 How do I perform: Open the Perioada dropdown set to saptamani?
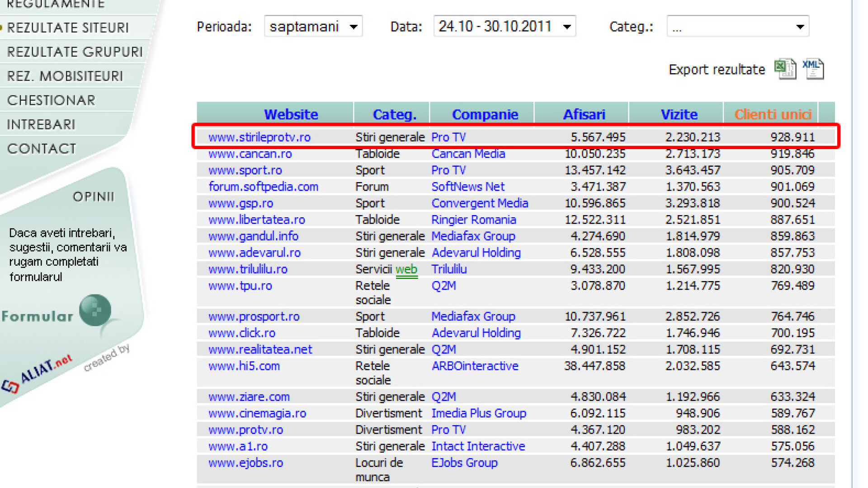313,26
